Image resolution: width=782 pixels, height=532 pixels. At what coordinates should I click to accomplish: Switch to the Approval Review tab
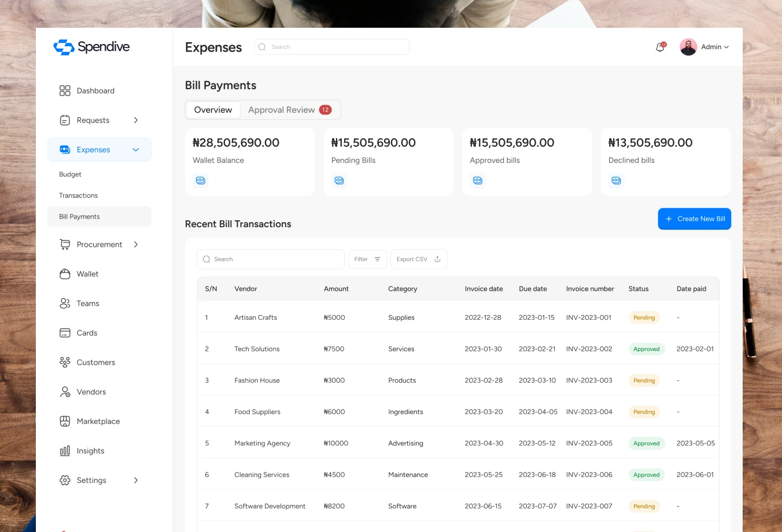pos(290,110)
